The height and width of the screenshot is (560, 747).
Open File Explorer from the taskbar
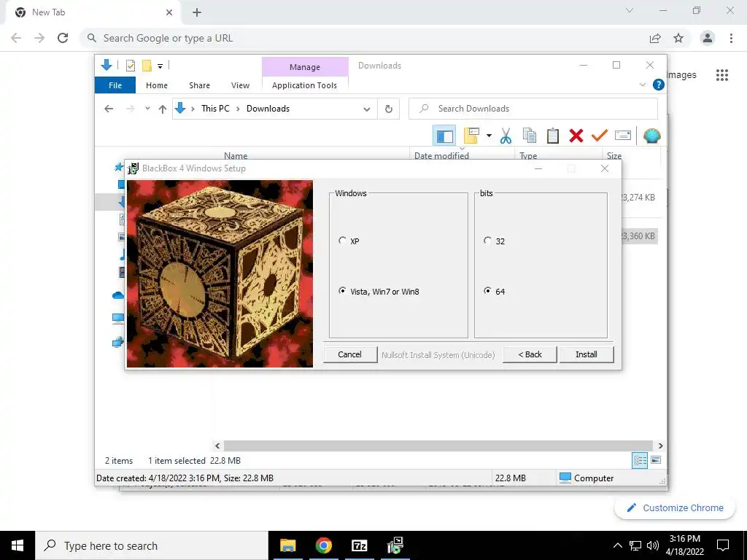point(287,545)
